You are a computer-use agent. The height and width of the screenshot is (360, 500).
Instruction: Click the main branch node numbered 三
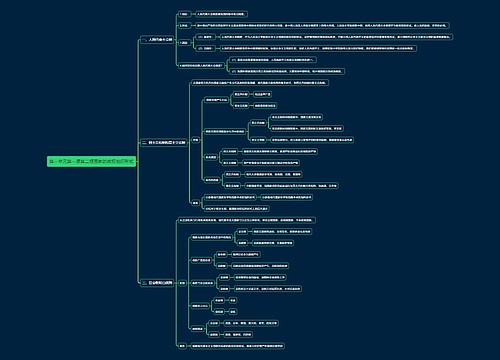[157, 283]
